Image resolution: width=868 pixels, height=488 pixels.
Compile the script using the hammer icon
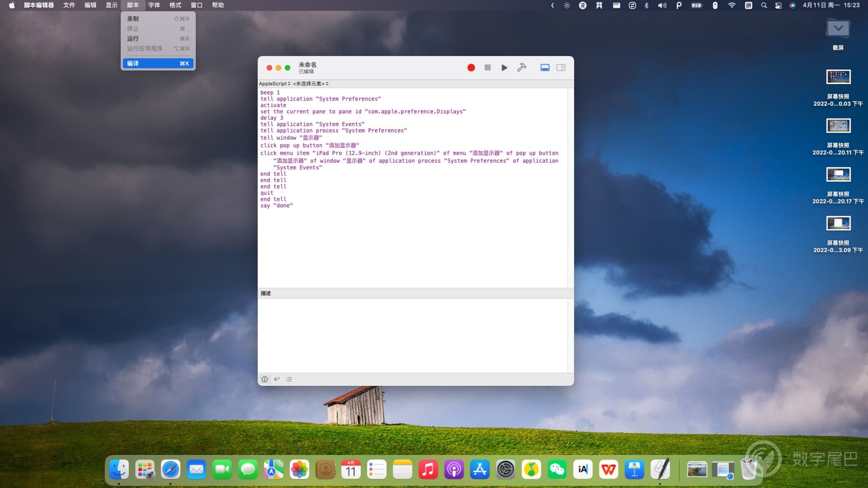pyautogui.click(x=522, y=68)
